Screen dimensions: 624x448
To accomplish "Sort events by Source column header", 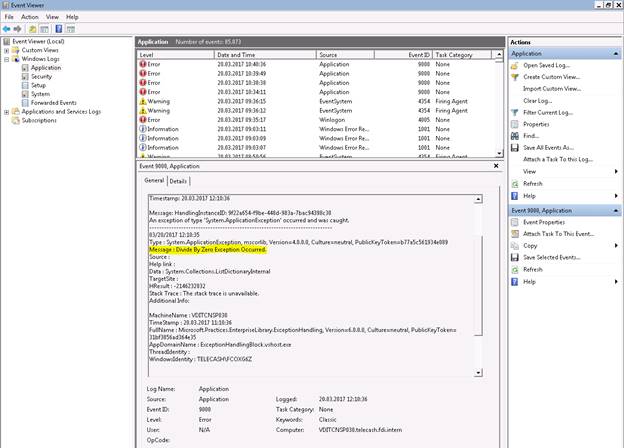I will pyautogui.click(x=345, y=55).
